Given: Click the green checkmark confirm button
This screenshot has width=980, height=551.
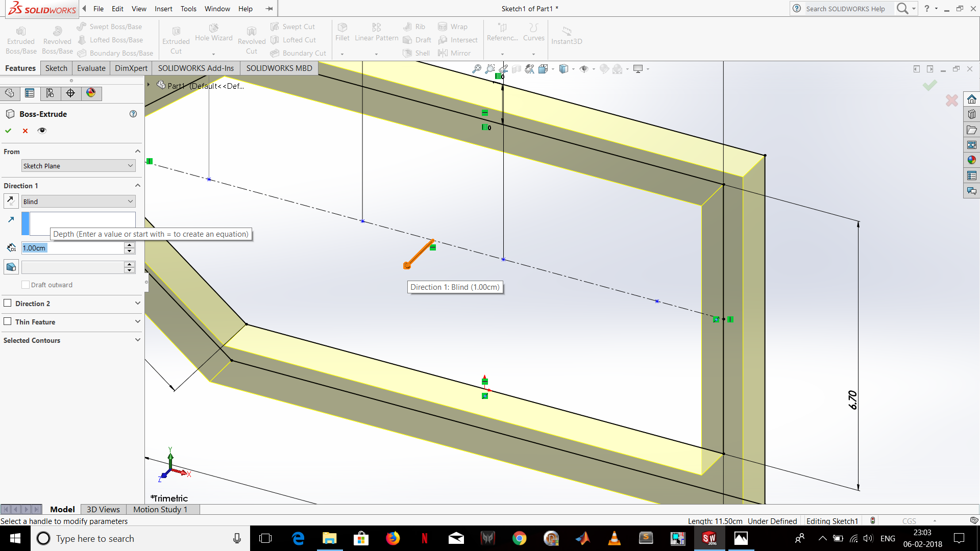Looking at the screenshot, I should [8, 130].
